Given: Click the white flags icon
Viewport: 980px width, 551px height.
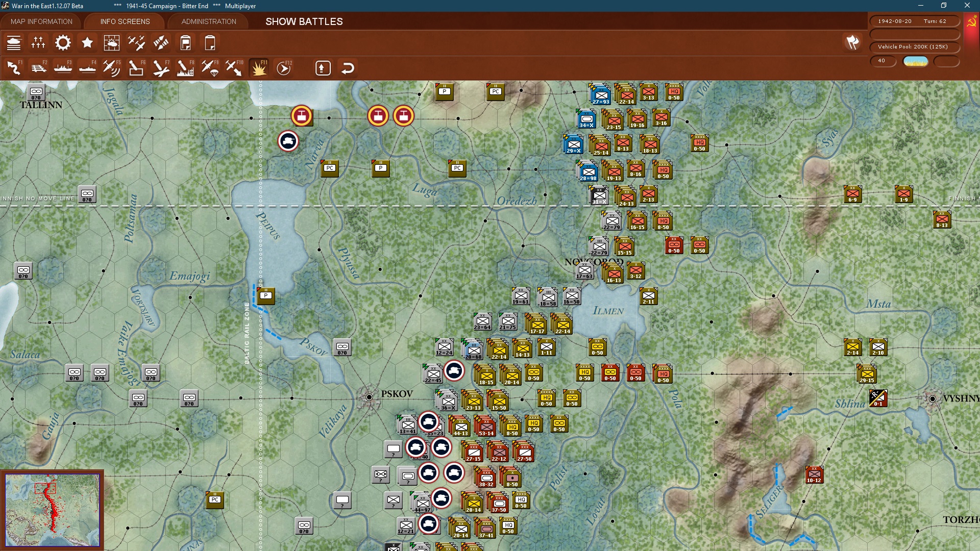Looking at the screenshot, I should [x=852, y=42].
